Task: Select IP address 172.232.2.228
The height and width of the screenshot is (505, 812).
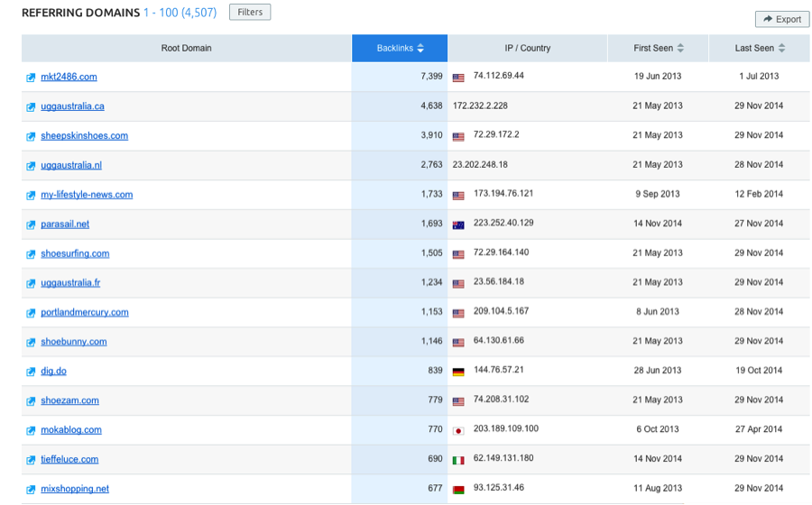Action: pyautogui.click(x=480, y=106)
